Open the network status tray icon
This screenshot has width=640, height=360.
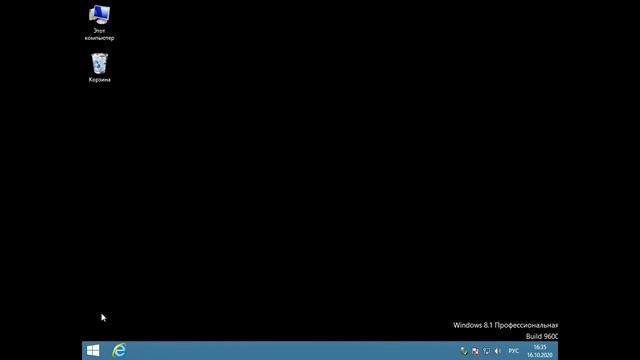487,351
